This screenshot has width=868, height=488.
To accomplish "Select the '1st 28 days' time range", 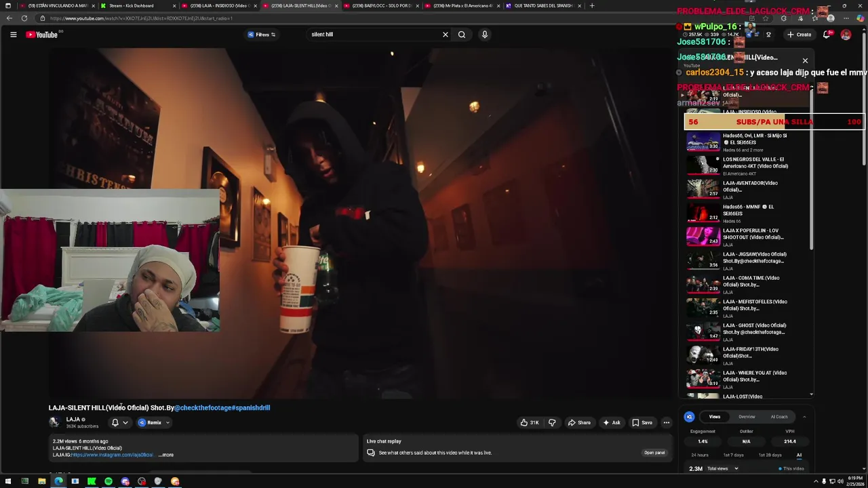I will [770, 455].
